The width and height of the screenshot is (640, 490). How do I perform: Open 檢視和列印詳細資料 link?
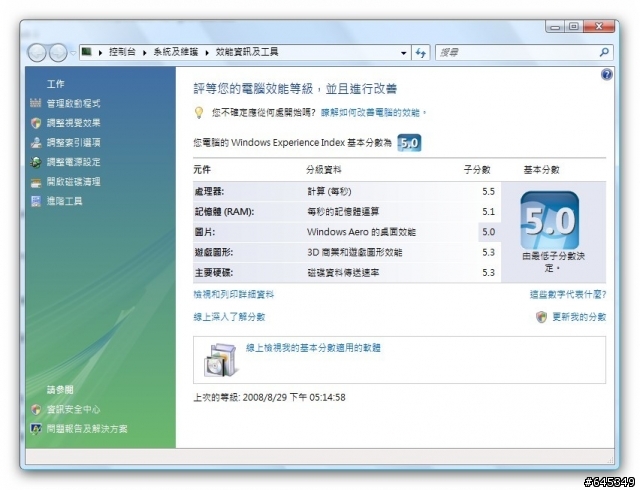click(233, 294)
